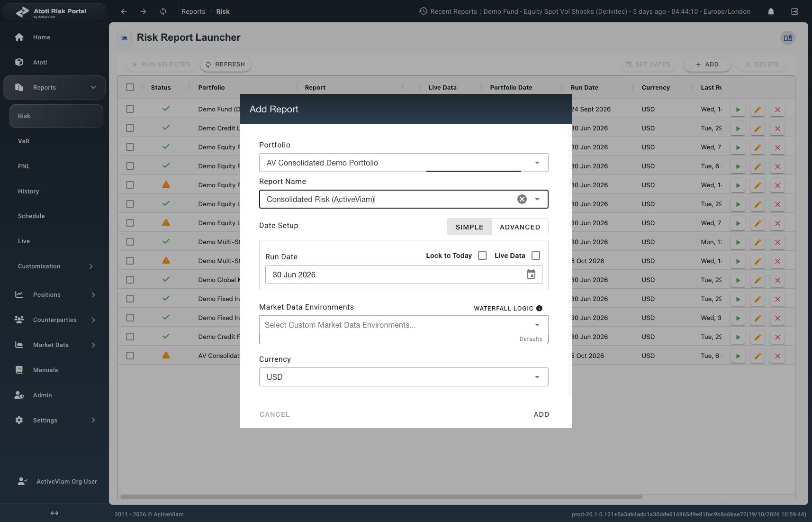Open the Portfolio dropdown

point(404,163)
